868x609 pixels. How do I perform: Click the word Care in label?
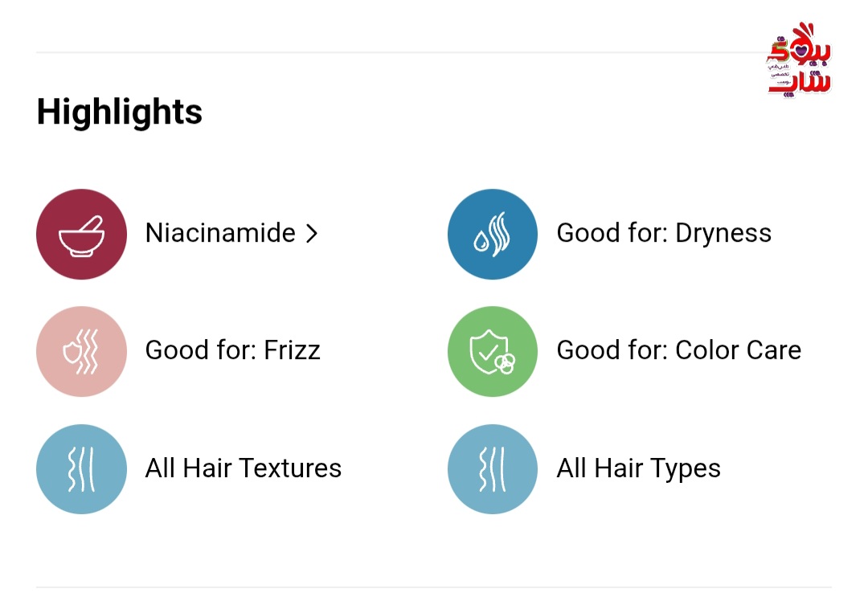pyautogui.click(x=773, y=350)
